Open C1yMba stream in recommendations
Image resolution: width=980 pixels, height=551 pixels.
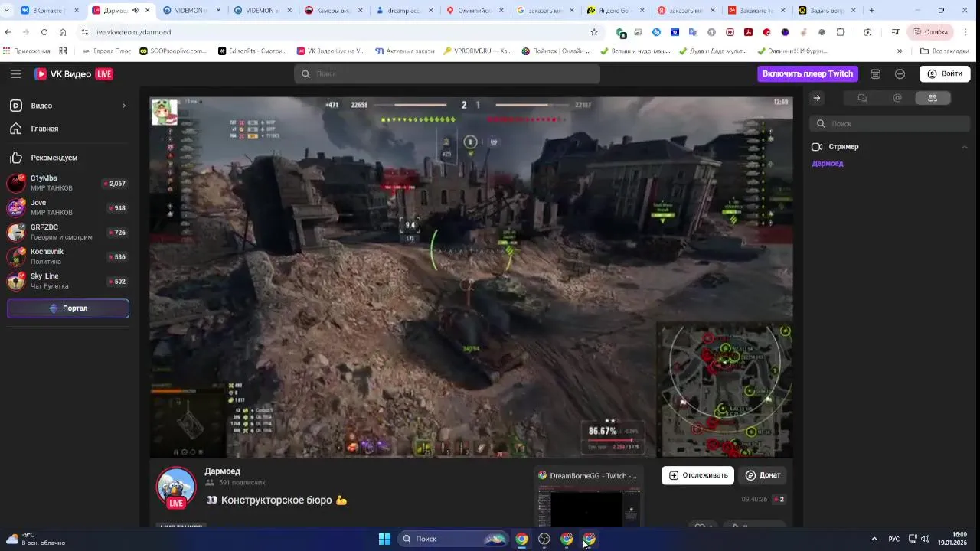click(x=67, y=184)
